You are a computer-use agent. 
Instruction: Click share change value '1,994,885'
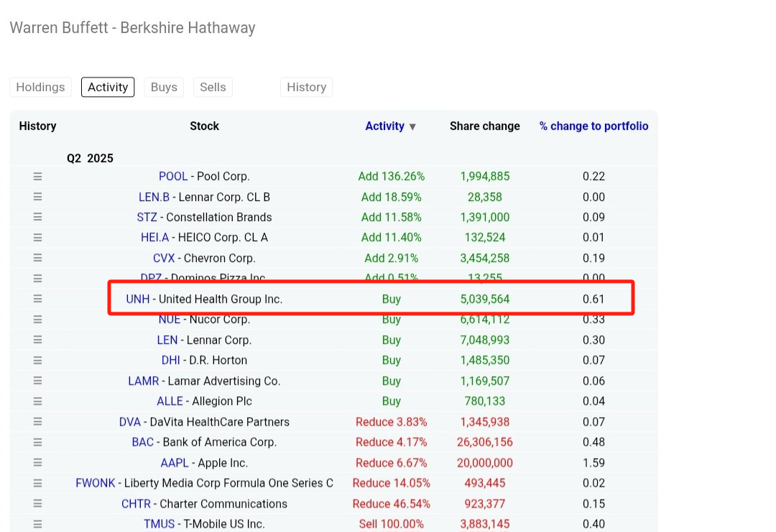pos(485,177)
